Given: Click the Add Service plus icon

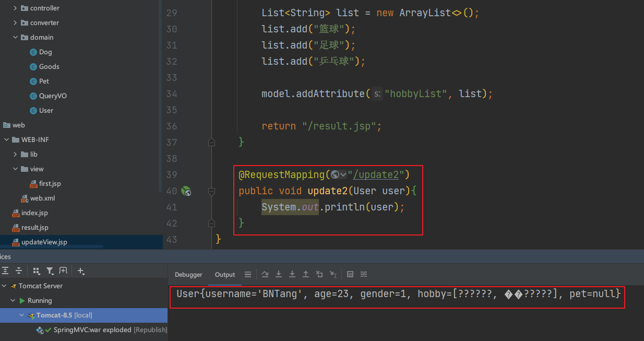Looking at the screenshot, I should click(81, 271).
